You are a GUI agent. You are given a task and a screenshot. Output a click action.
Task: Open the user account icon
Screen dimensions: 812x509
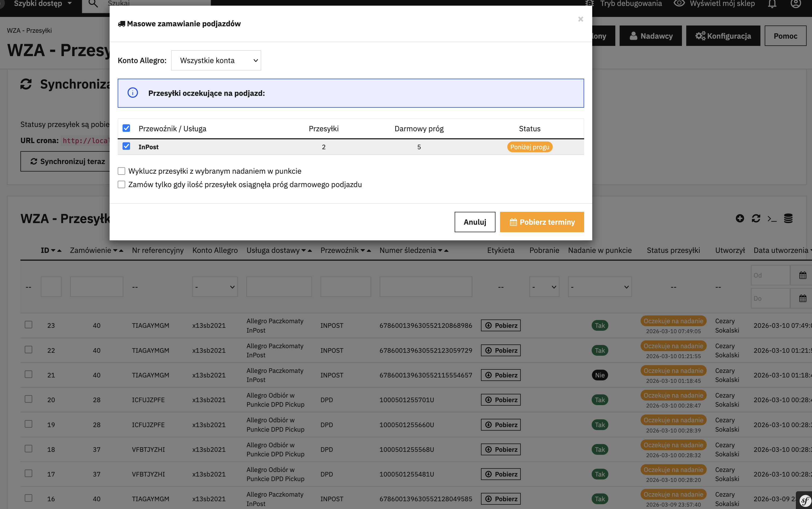point(796,4)
